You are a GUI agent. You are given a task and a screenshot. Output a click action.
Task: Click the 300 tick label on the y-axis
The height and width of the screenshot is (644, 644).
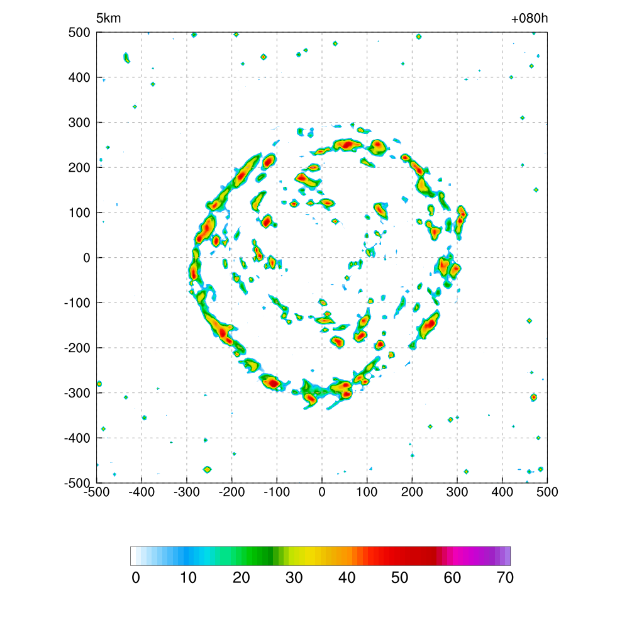click(79, 123)
